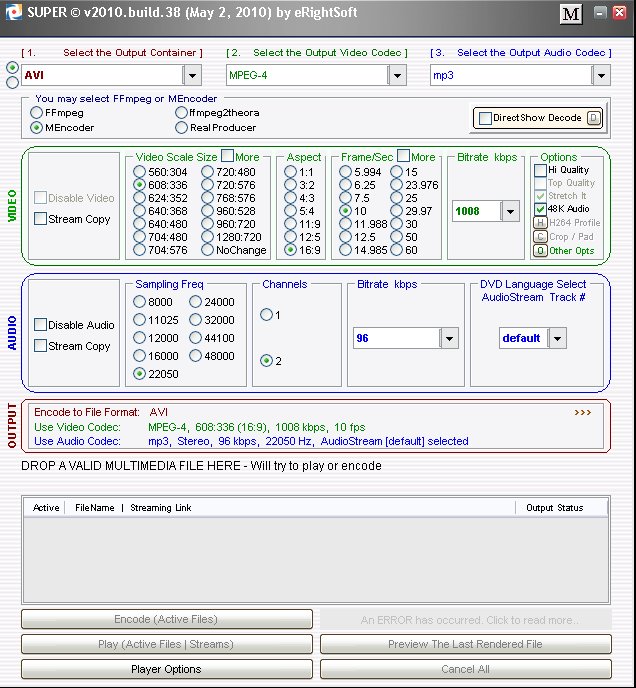
Task: Click Play (Active Files | Streams) button
Action: coord(167,644)
